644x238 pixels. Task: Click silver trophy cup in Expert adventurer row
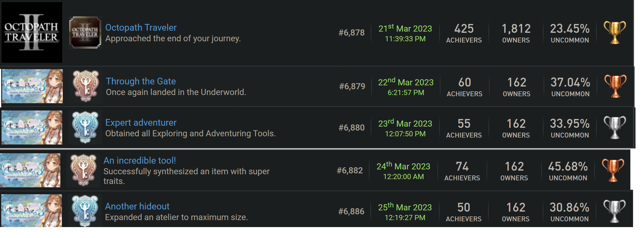[615, 127]
